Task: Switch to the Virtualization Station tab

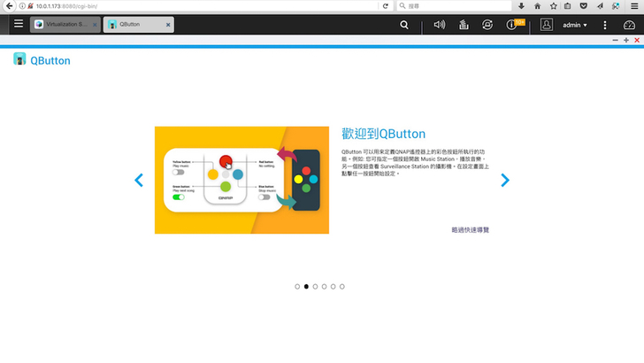Action: (62, 25)
